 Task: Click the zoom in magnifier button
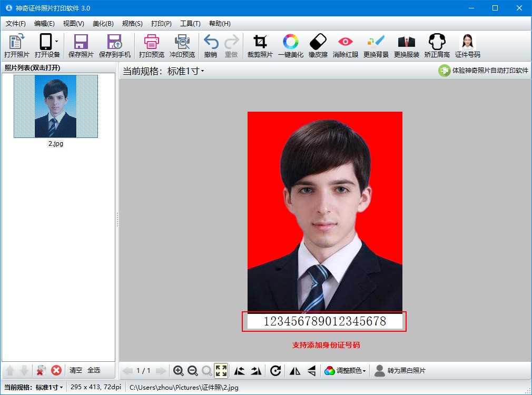click(179, 371)
